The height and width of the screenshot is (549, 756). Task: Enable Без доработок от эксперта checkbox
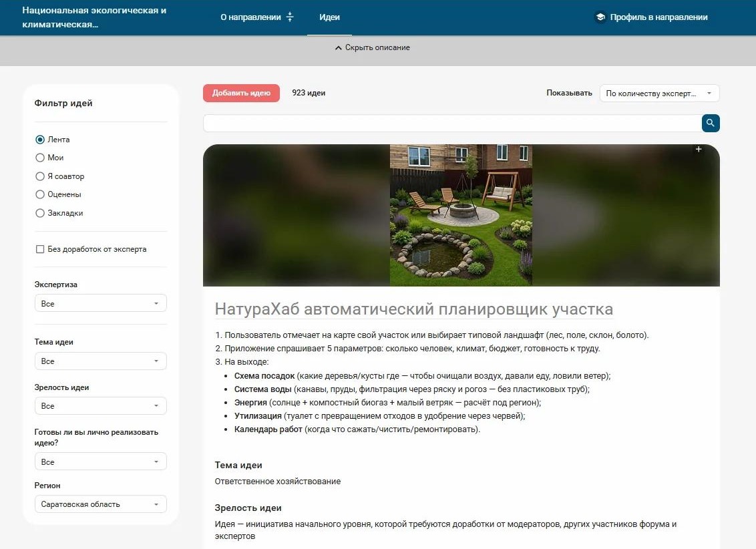[x=40, y=249]
